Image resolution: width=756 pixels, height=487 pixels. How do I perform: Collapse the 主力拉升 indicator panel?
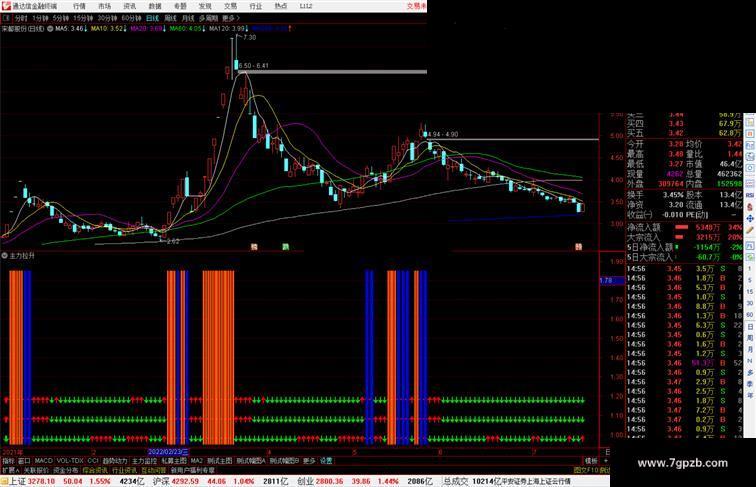[5, 256]
